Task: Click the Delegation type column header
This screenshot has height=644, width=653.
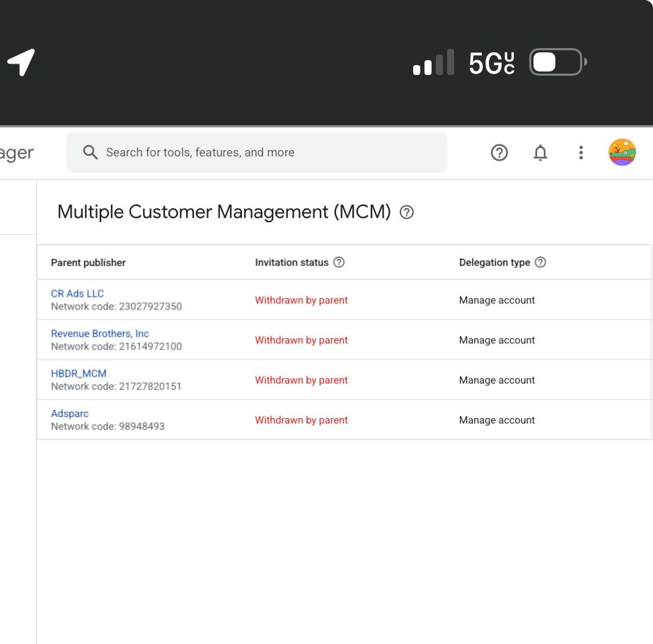Action: tap(495, 263)
